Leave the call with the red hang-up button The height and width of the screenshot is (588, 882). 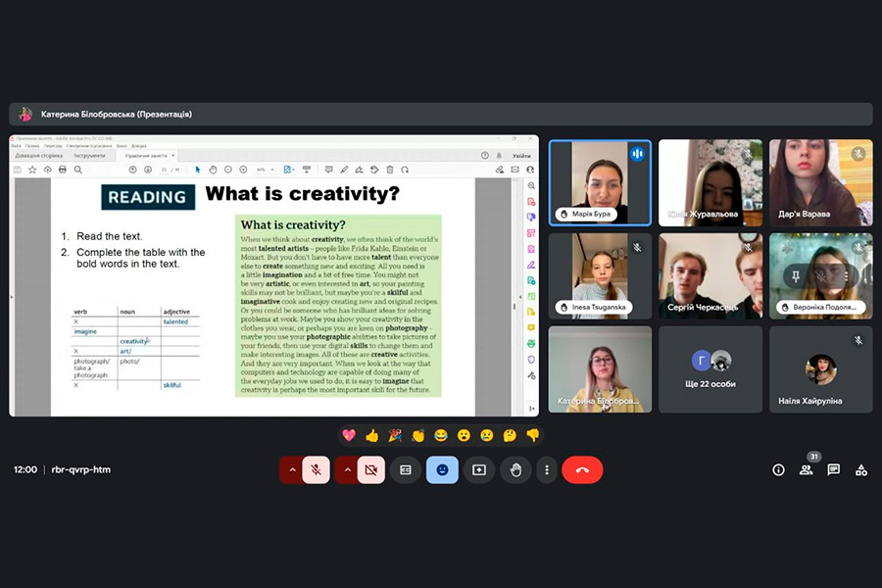[582, 469]
